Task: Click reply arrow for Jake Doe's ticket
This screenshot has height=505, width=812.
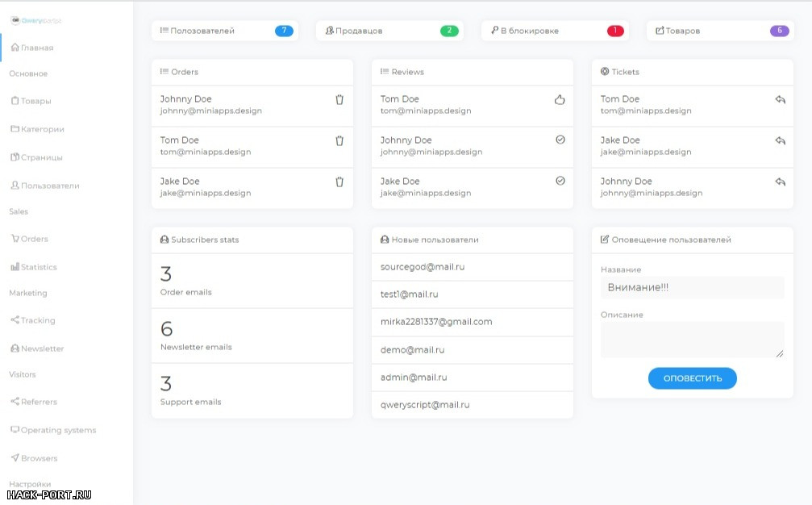Action: point(780,140)
